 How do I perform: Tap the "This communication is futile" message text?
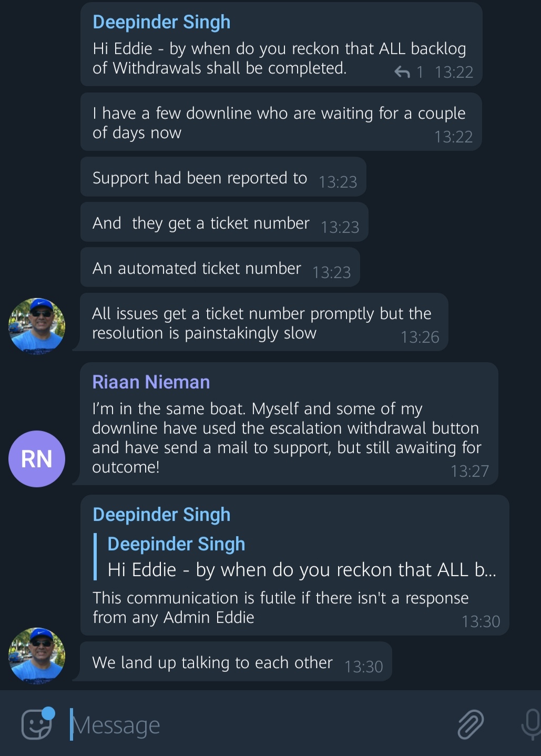(x=280, y=608)
